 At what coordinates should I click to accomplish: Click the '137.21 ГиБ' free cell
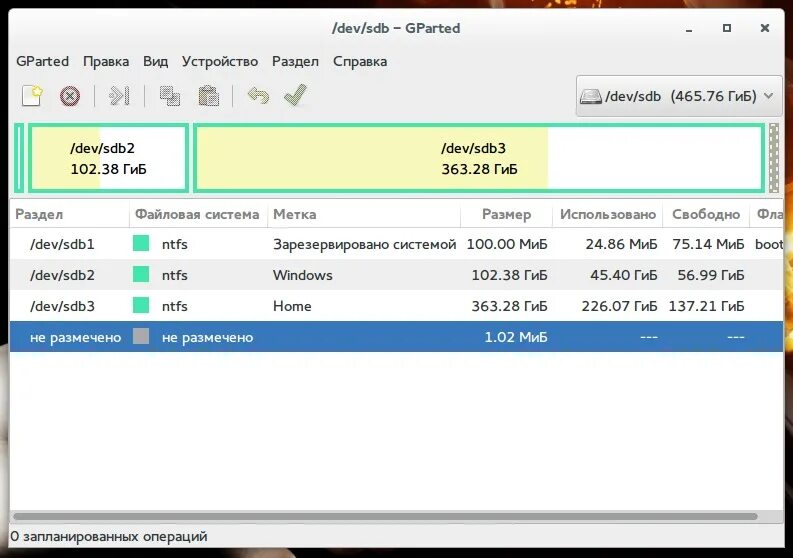click(x=707, y=306)
